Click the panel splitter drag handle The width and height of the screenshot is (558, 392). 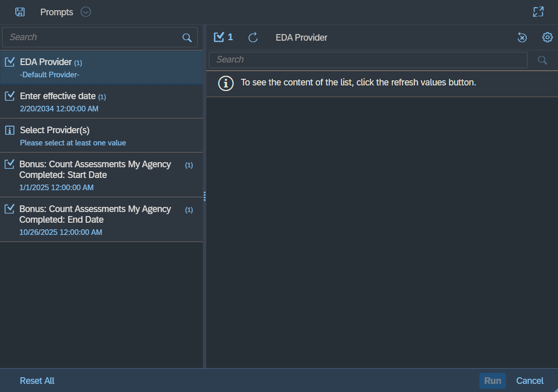click(204, 196)
